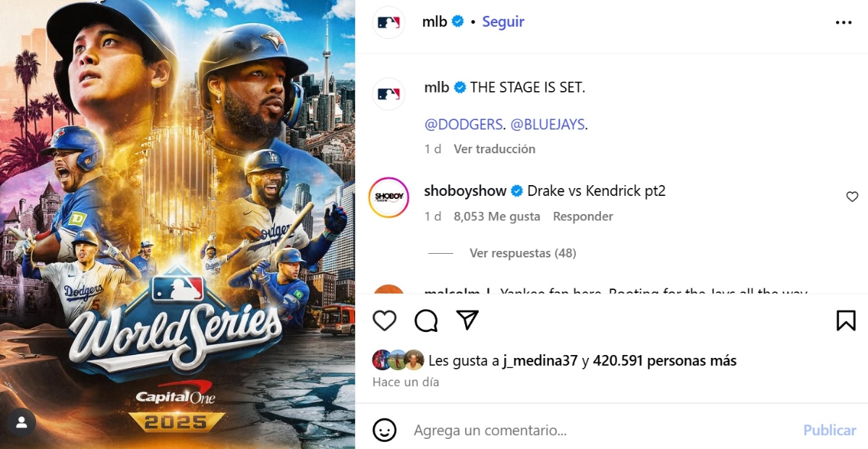The width and height of the screenshot is (868, 449).
Task: Like shoboyshow's comment with small heart
Action: tap(852, 197)
